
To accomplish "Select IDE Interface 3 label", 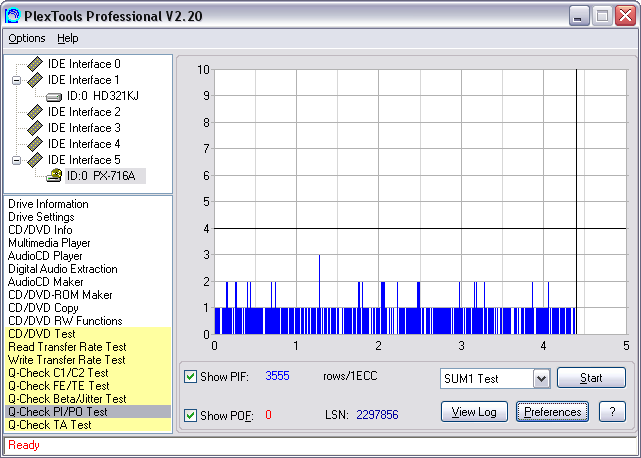I will (84, 128).
